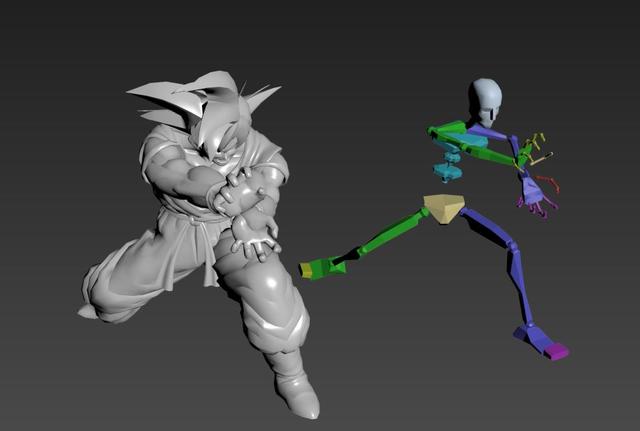Viewport: 640px width, 431px height.
Task: Select the magenta toe bone on blue foot
Action: click(557, 351)
